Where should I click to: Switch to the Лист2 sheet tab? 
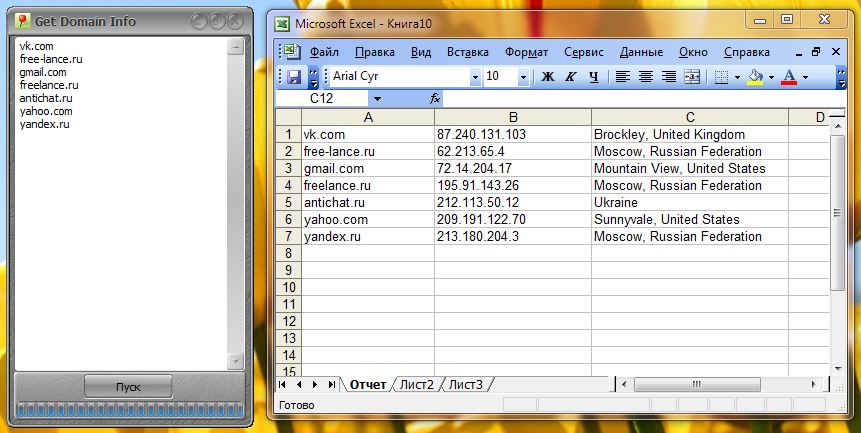point(416,385)
